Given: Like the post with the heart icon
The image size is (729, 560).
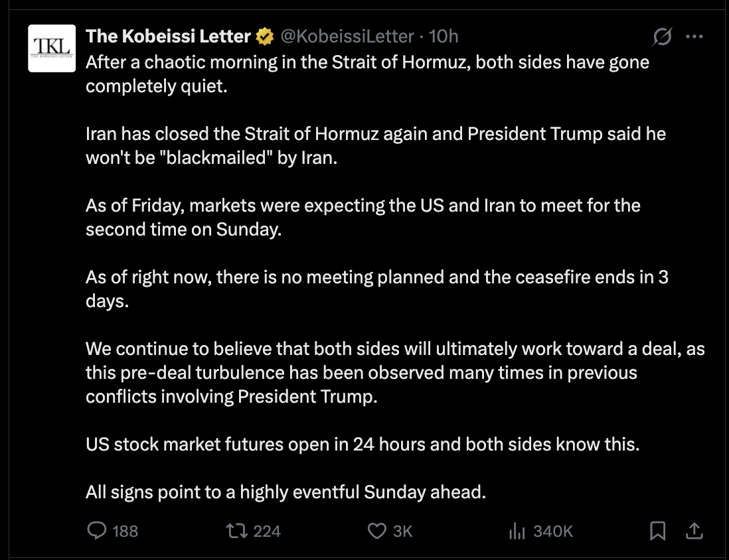Looking at the screenshot, I should [x=377, y=531].
